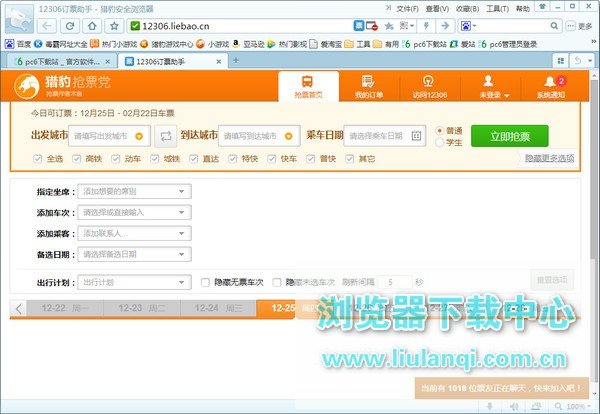Click the swap cities arrows button
The height and width of the screenshot is (414, 600).
(166, 136)
